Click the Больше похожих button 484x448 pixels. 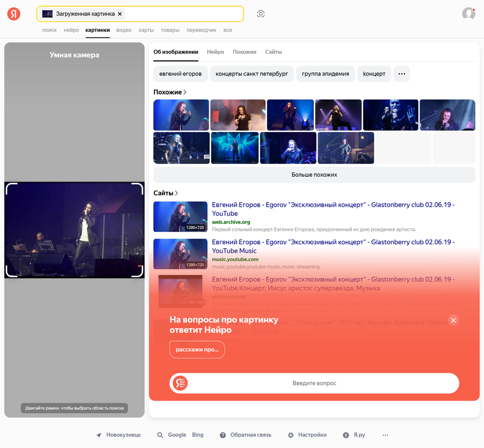(314, 175)
